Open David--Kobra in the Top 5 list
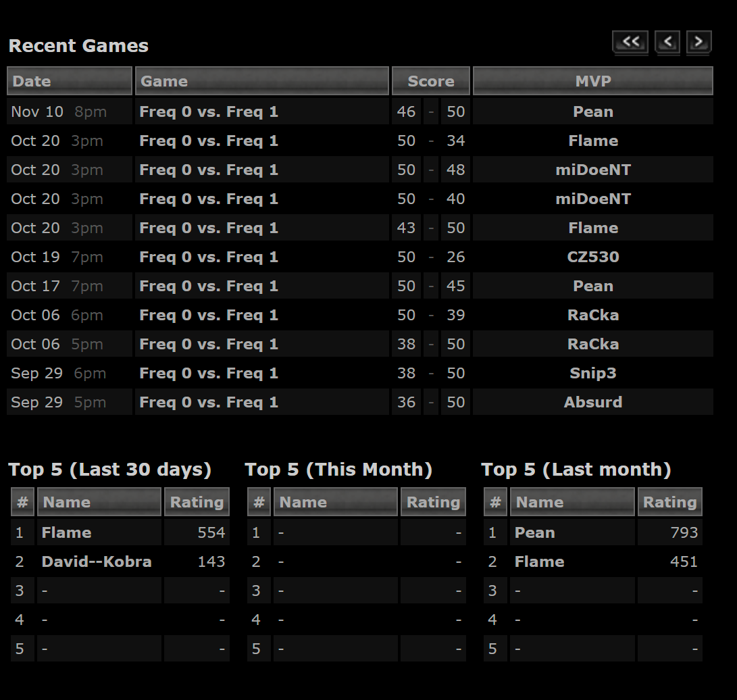Screen dimensions: 737x700 pyautogui.click(x=97, y=561)
